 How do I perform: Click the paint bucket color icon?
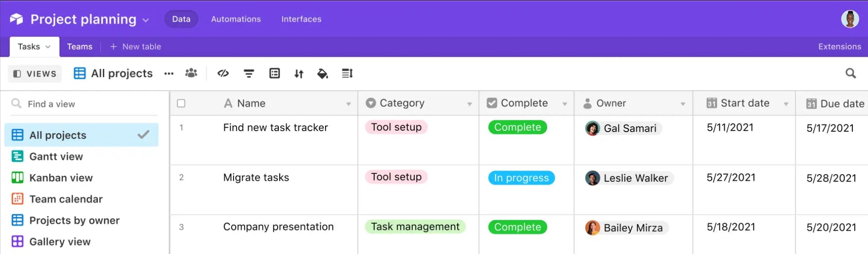tap(323, 74)
